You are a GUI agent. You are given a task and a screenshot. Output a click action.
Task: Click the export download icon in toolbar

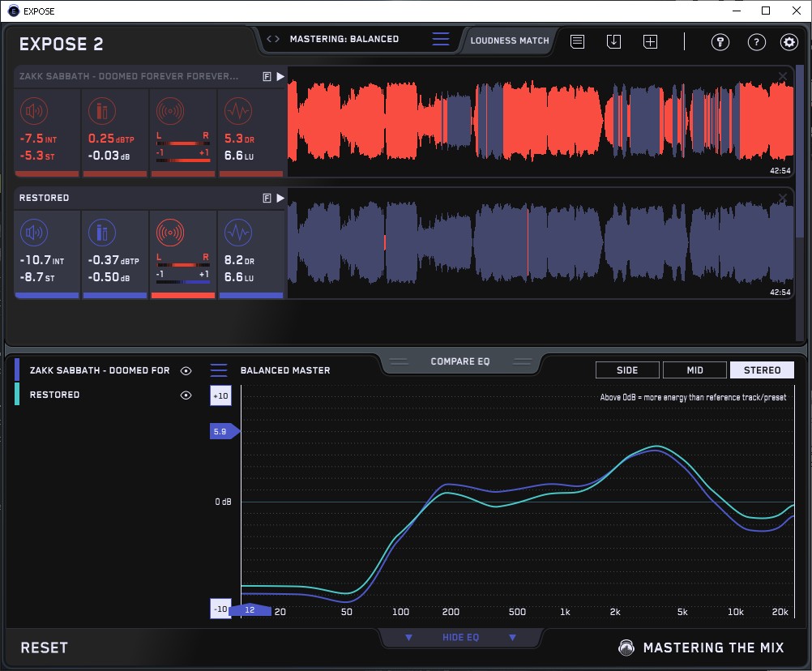[613, 41]
